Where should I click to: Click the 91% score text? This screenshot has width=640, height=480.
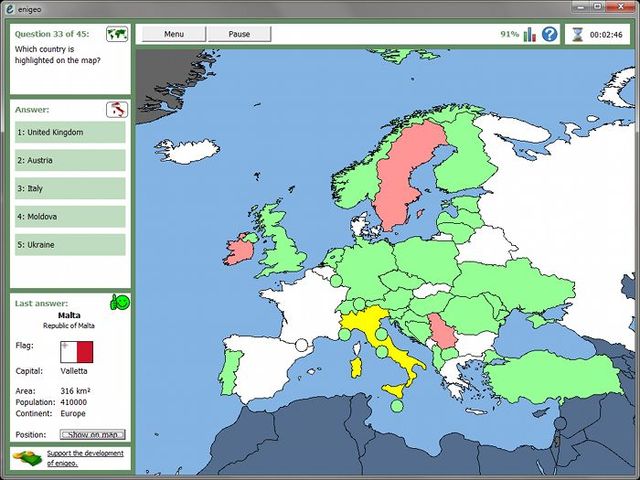tap(509, 34)
